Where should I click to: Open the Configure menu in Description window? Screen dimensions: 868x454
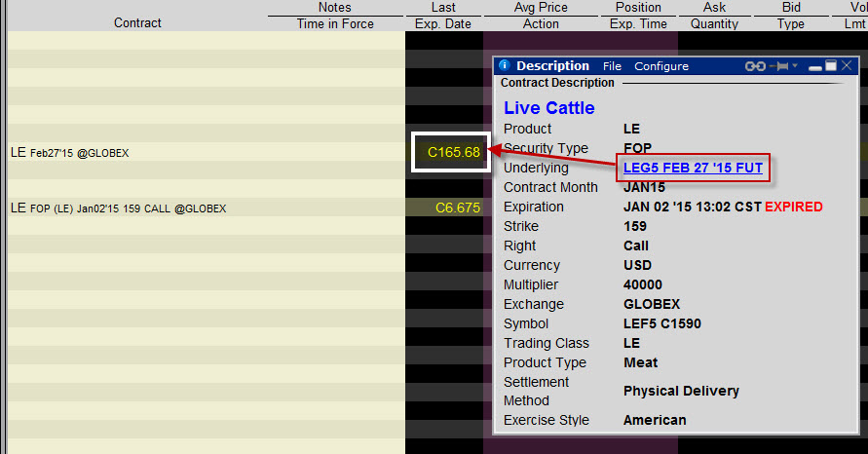coord(660,66)
